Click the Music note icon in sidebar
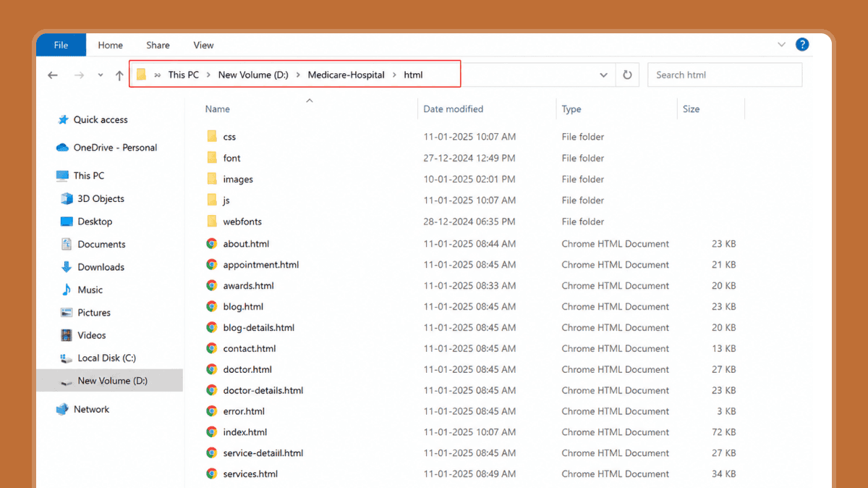Image resolution: width=868 pixels, height=488 pixels. [67, 290]
